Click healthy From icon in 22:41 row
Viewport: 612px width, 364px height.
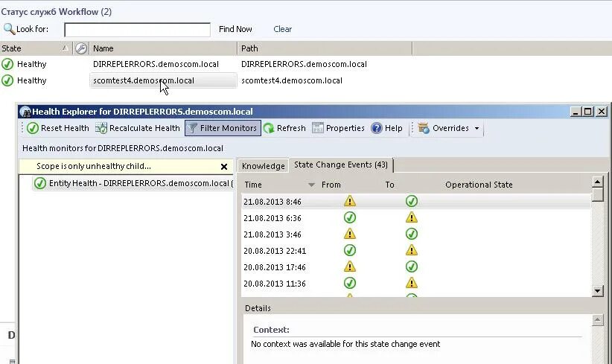click(x=350, y=250)
